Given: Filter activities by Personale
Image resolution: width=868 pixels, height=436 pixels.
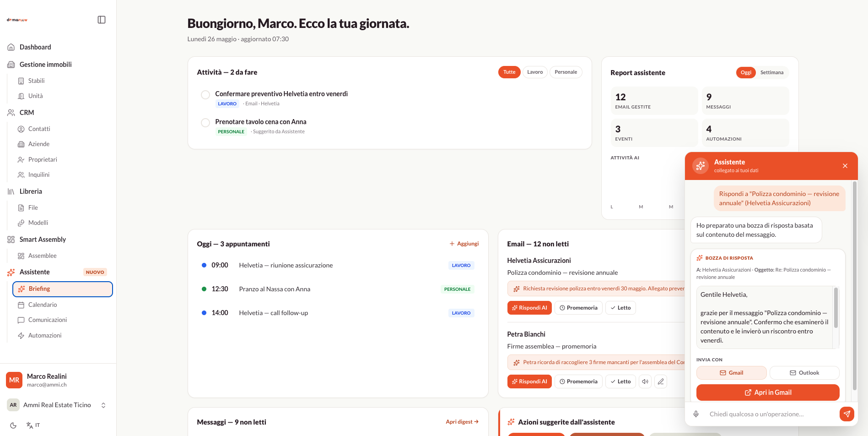Looking at the screenshot, I should (566, 72).
